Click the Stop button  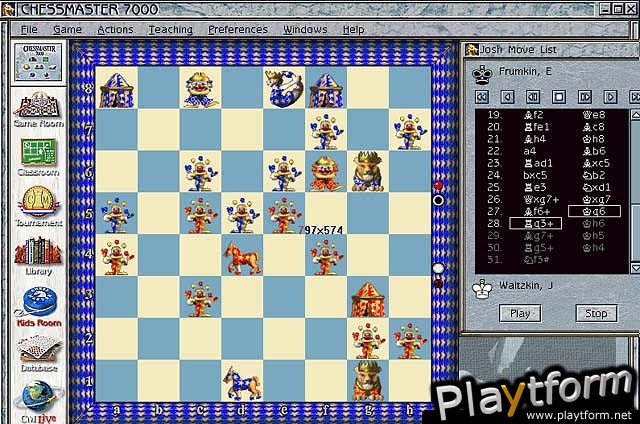(596, 313)
